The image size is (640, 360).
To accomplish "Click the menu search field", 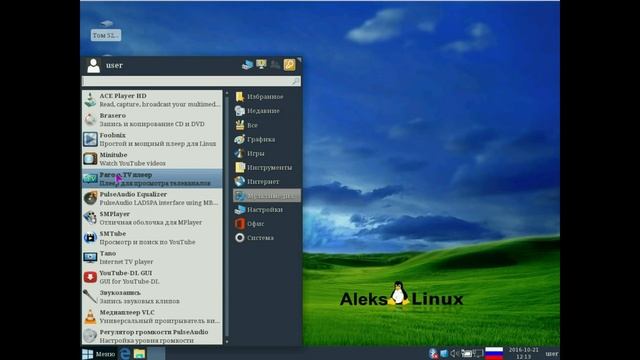I will coord(191,81).
